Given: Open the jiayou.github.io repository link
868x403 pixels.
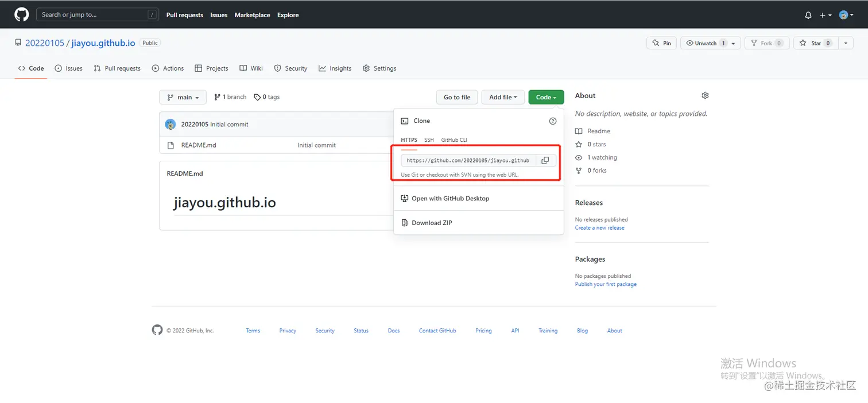Looking at the screenshot, I should click(x=103, y=43).
